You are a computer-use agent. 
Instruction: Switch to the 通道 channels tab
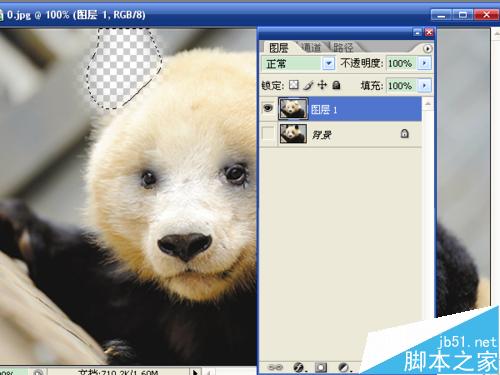coord(312,47)
